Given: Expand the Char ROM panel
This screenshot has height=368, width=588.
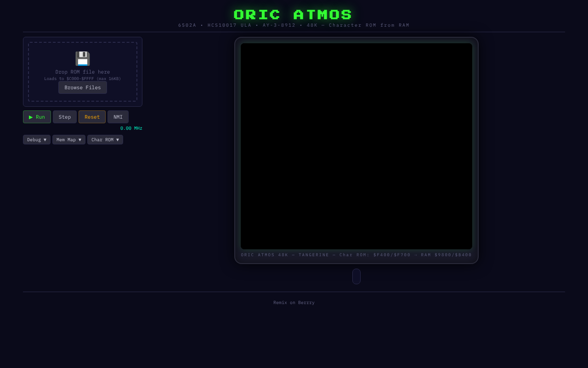Looking at the screenshot, I should pos(105,140).
